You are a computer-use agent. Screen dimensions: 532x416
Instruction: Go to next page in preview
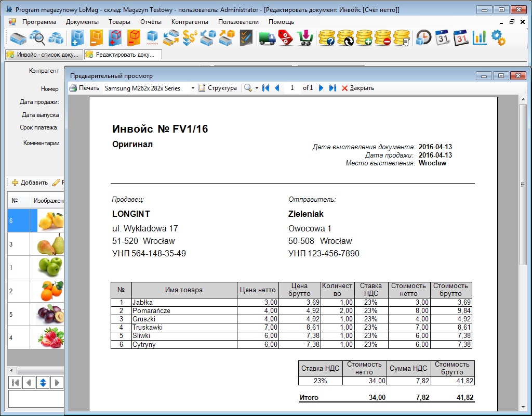[321, 88]
